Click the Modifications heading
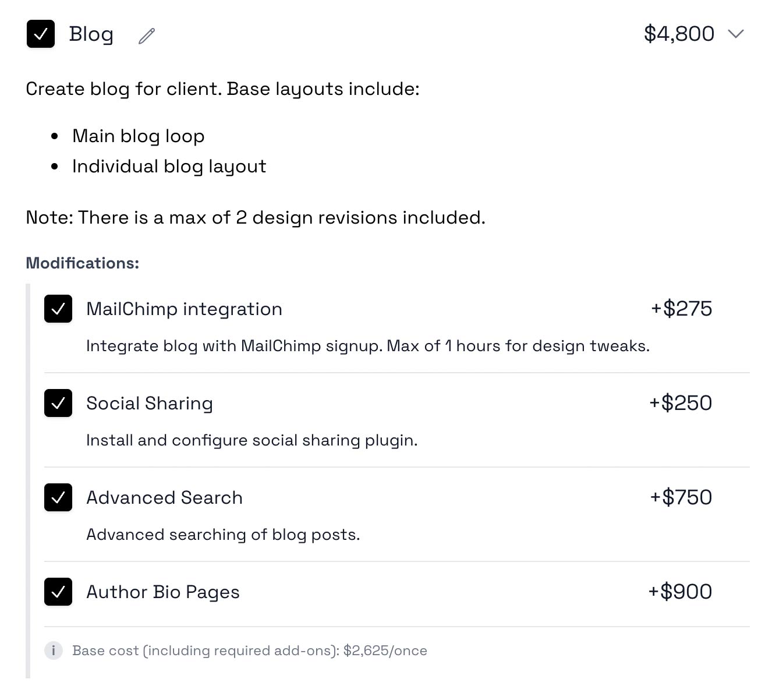Screen dimensions: 765x700 pos(82,263)
